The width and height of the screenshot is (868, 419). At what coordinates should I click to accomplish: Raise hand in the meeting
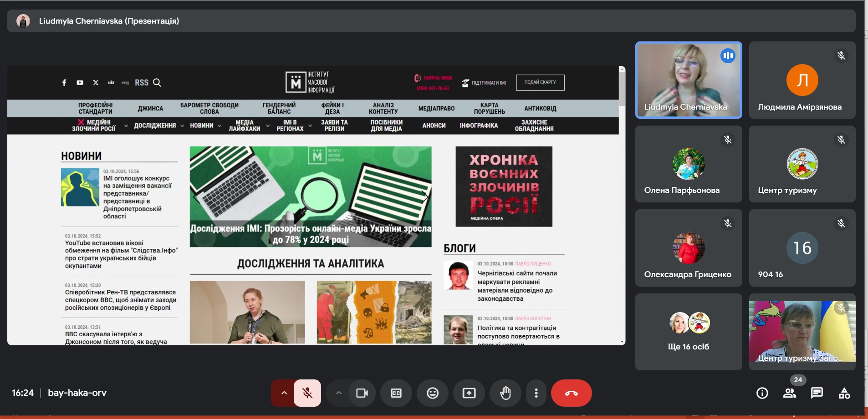click(x=505, y=393)
